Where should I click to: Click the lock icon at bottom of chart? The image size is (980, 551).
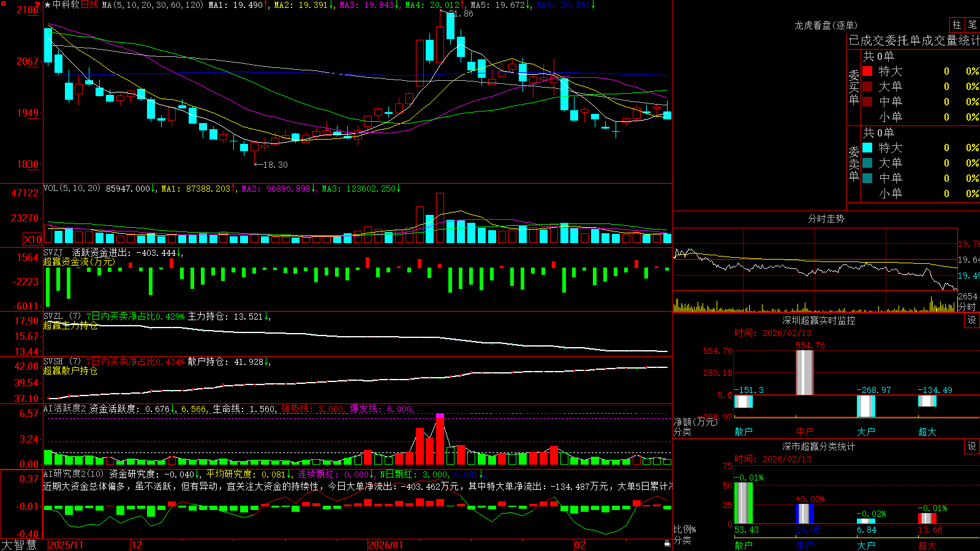(667, 544)
